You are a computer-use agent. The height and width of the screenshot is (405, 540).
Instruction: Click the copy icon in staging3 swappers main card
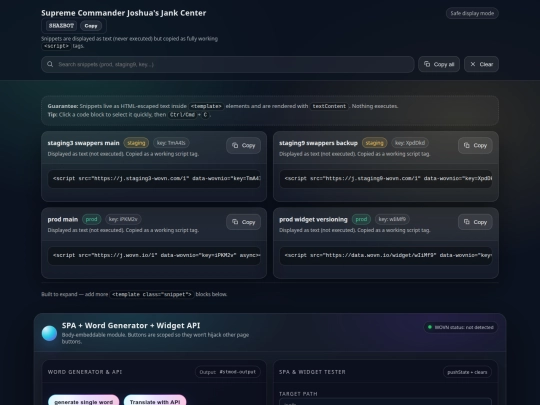click(235, 145)
